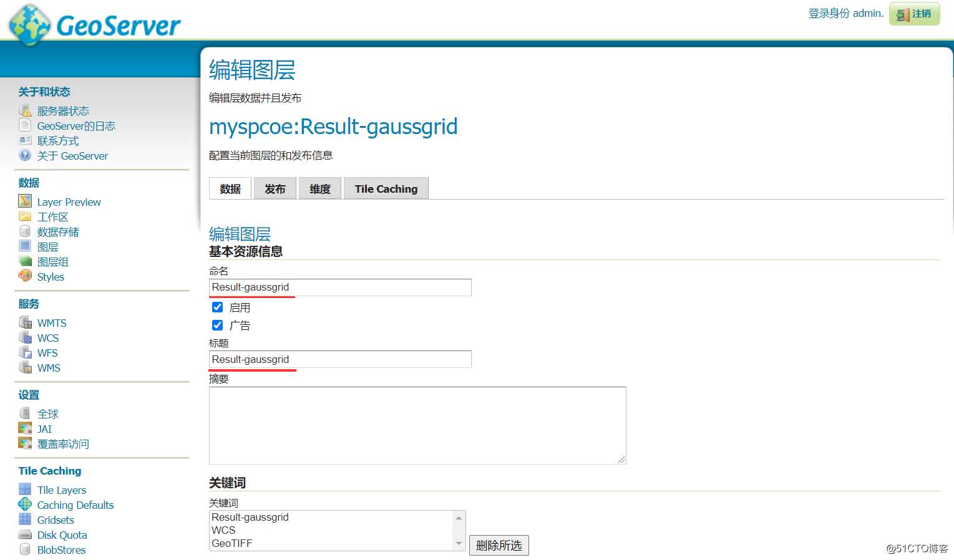Screen dimensions: 954x560
Task: Open the 联系方式 link
Action: coord(58,141)
